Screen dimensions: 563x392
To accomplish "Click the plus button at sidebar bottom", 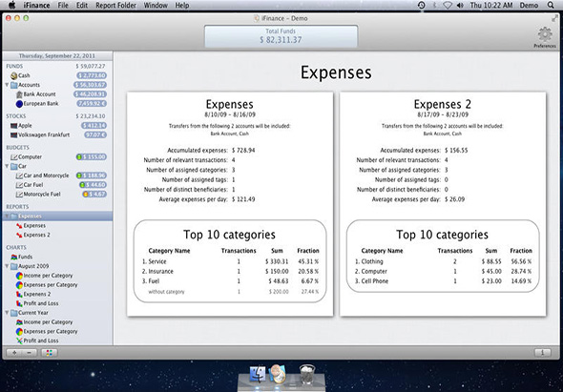I will 14,353.
